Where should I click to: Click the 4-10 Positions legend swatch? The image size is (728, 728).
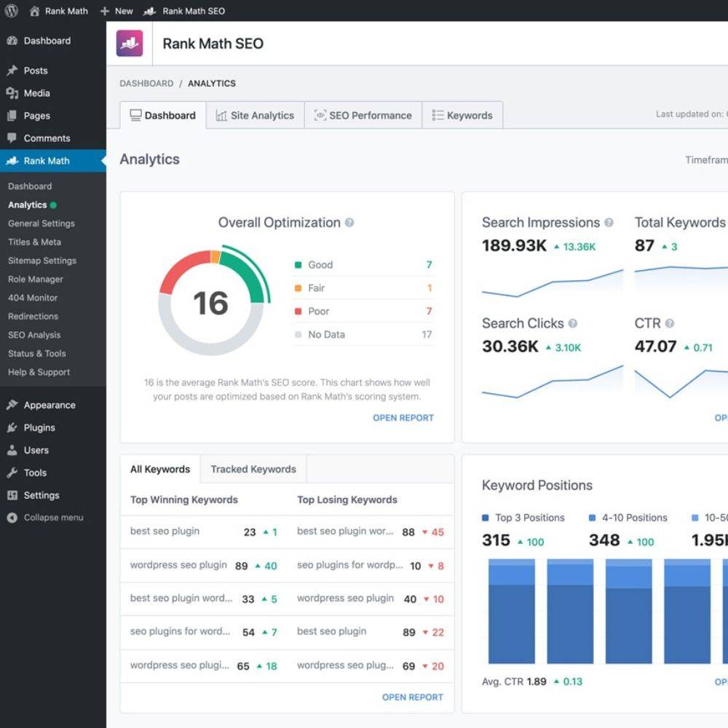(592, 518)
